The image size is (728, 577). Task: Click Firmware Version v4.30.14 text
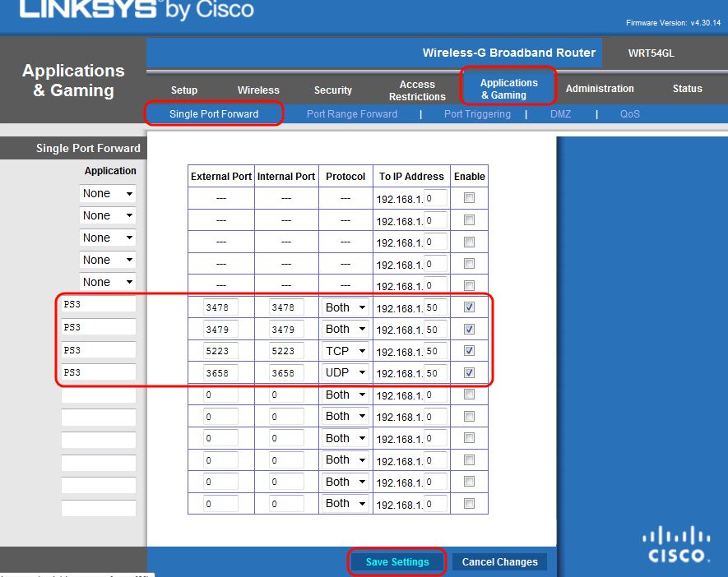coord(673,23)
